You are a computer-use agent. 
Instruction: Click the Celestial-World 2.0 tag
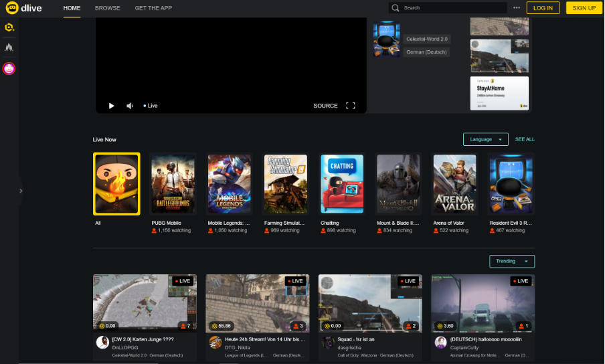click(x=427, y=39)
